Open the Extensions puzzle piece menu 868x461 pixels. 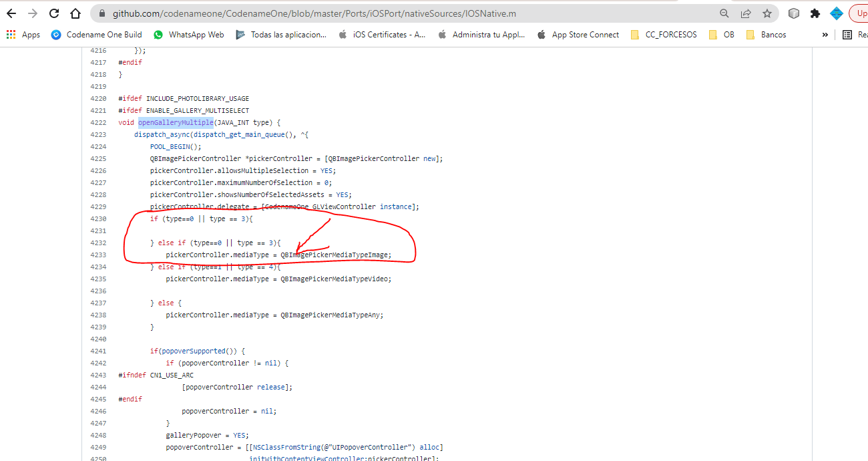(815, 13)
